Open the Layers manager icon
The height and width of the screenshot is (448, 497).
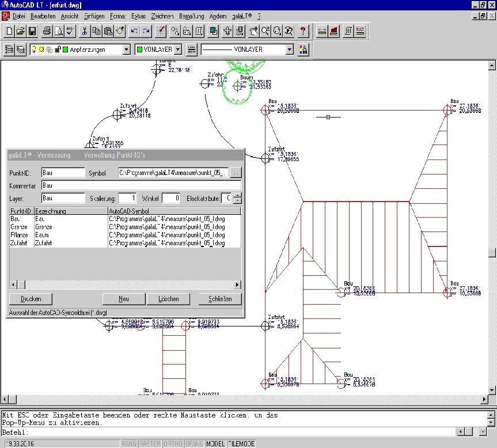coord(9,50)
